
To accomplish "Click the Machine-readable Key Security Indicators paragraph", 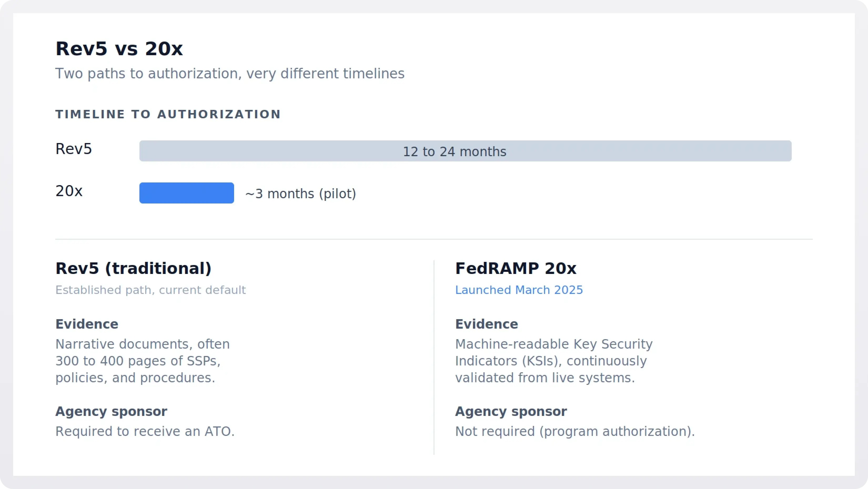I will click(x=553, y=361).
